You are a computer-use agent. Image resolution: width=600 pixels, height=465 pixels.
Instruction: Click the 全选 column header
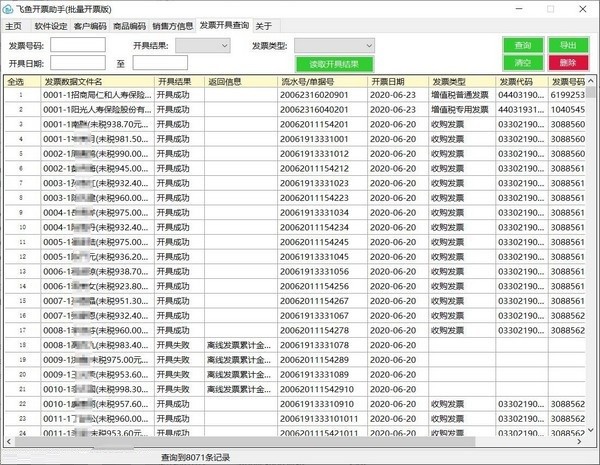[x=22, y=82]
